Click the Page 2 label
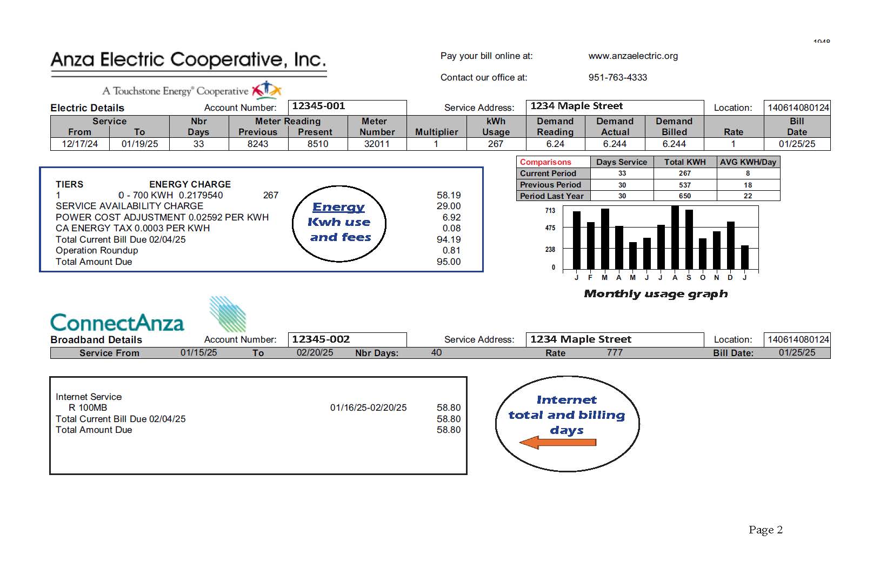This screenshot has width=880, height=588. tap(766, 530)
